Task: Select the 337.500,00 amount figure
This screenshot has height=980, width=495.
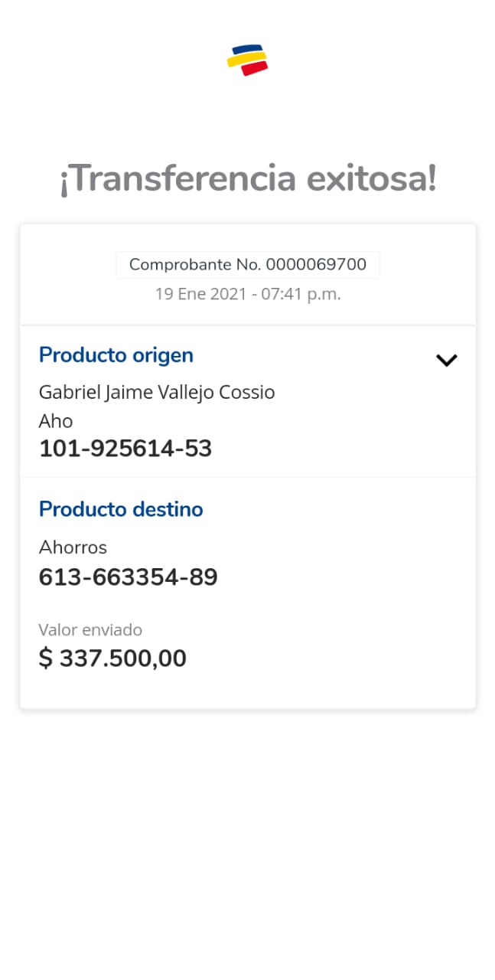Action: (123, 658)
